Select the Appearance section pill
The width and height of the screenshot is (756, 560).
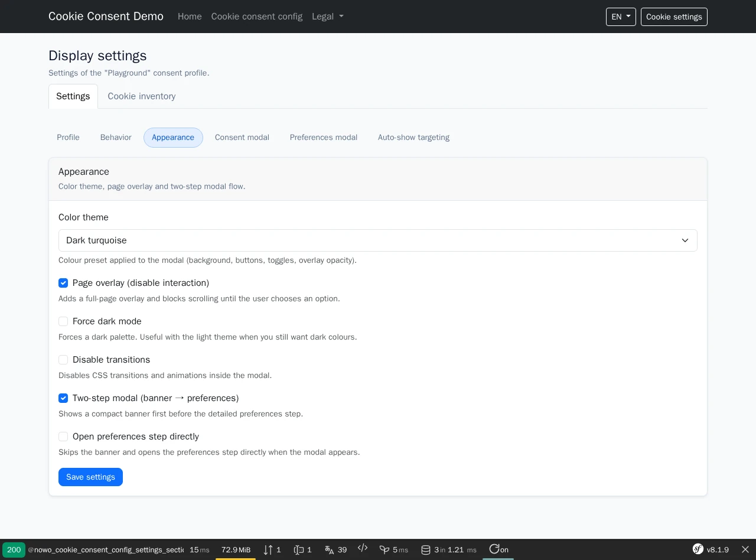tap(173, 138)
